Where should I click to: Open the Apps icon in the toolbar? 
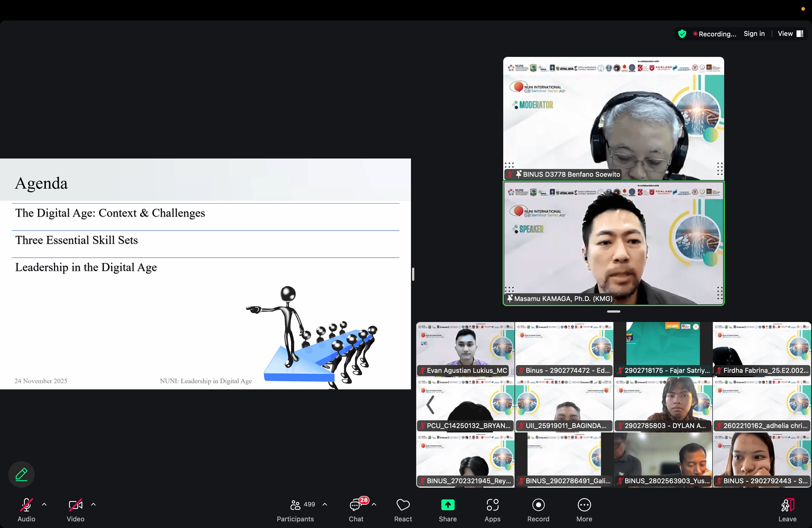[x=492, y=505]
